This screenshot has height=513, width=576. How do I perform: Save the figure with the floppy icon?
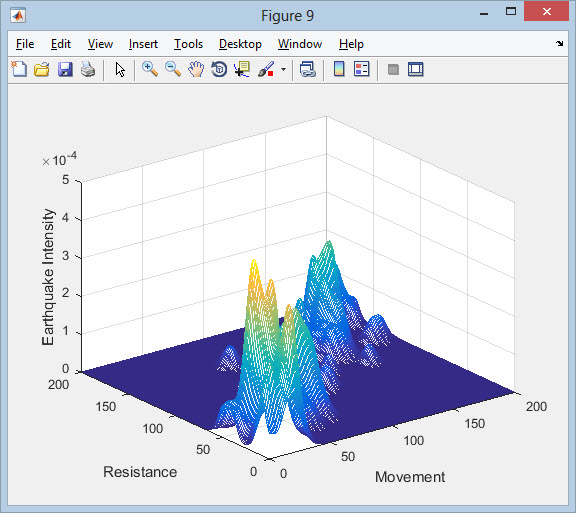click(x=65, y=69)
